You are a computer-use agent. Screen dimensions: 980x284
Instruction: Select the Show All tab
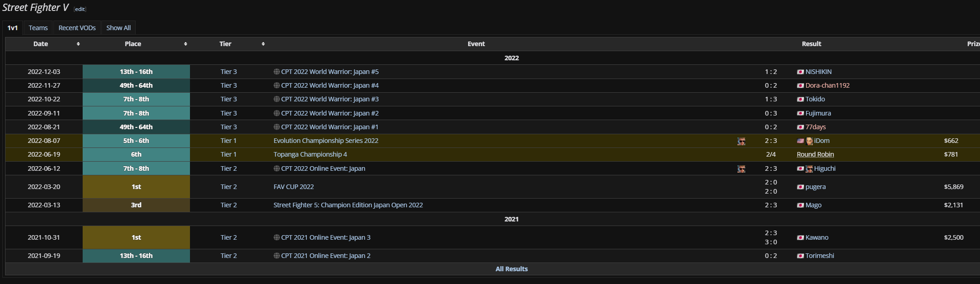pos(118,28)
